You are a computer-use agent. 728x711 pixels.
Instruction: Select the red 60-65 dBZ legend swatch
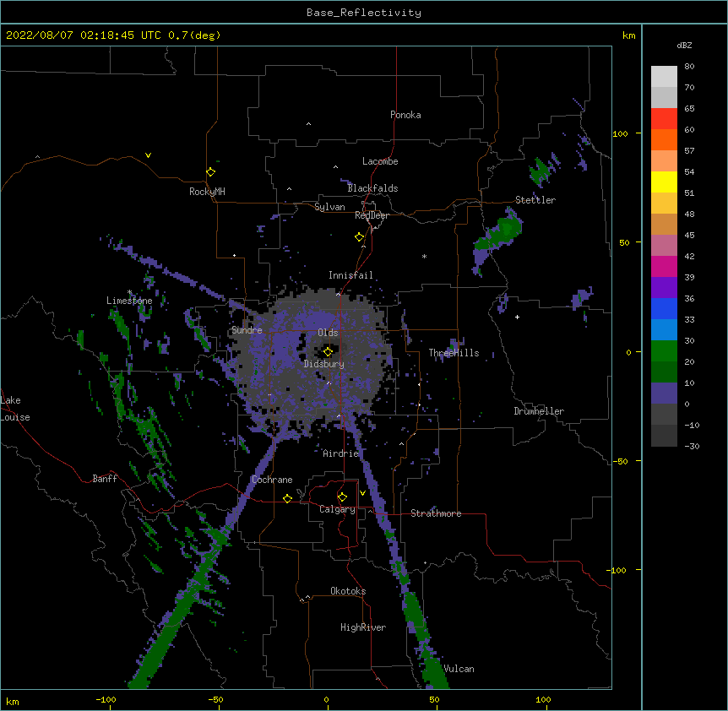(x=664, y=119)
